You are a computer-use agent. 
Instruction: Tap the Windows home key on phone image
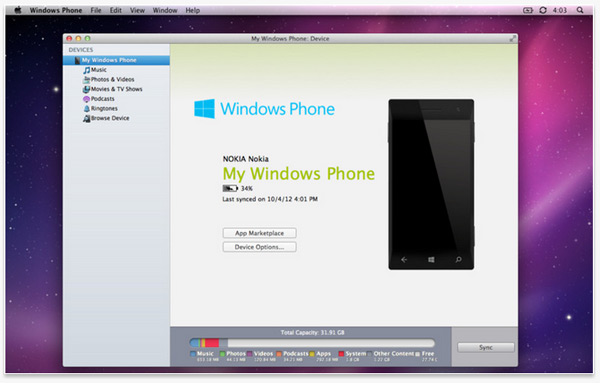[x=431, y=260]
